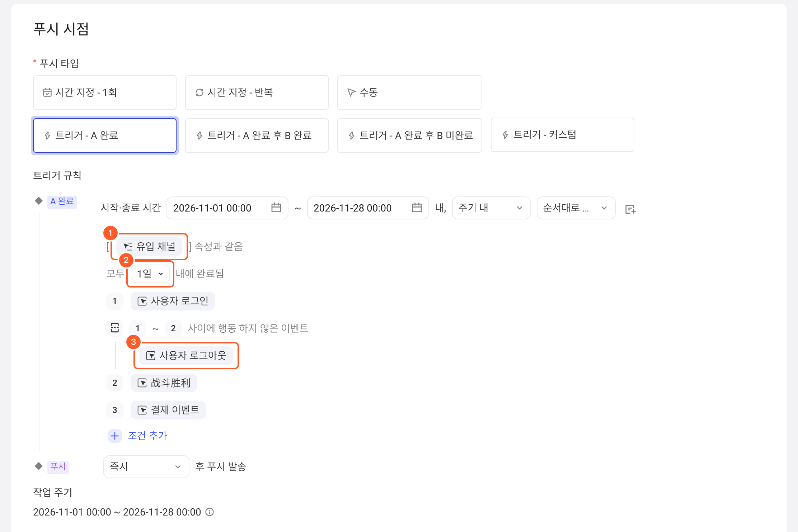Click the 유입 채널 property chip
The image size is (798, 532).
pyautogui.click(x=149, y=247)
